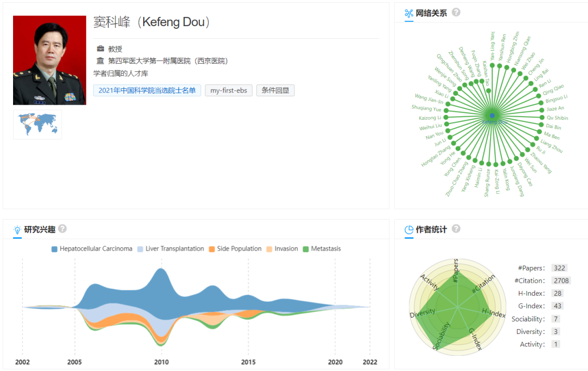Click the center node of network graph

coord(492,116)
